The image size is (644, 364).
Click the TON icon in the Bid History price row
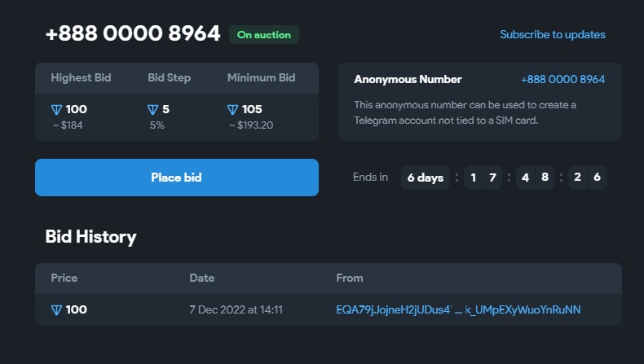click(x=57, y=309)
